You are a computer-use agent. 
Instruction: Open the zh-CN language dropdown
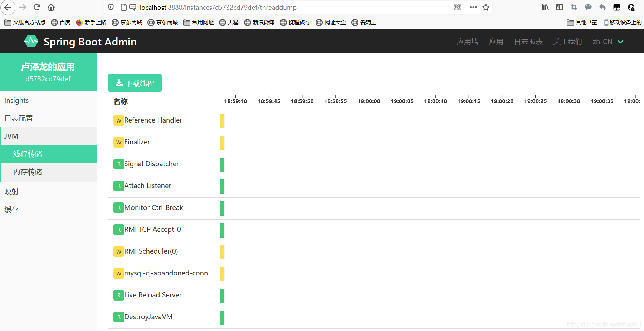(x=608, y=42)
